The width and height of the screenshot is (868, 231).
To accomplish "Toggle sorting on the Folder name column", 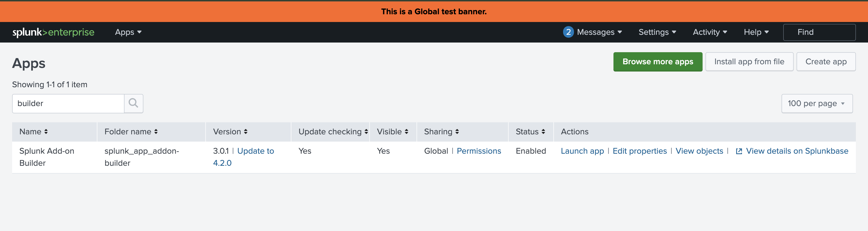I will pos(156,131).
